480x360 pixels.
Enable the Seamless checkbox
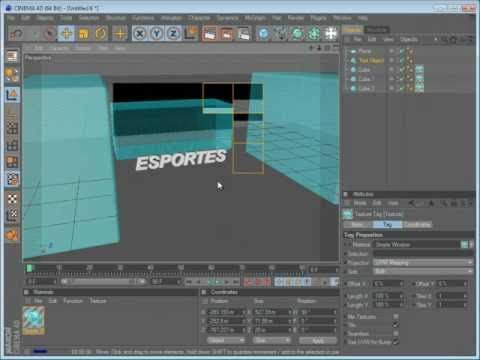click(x=396, y=333)
